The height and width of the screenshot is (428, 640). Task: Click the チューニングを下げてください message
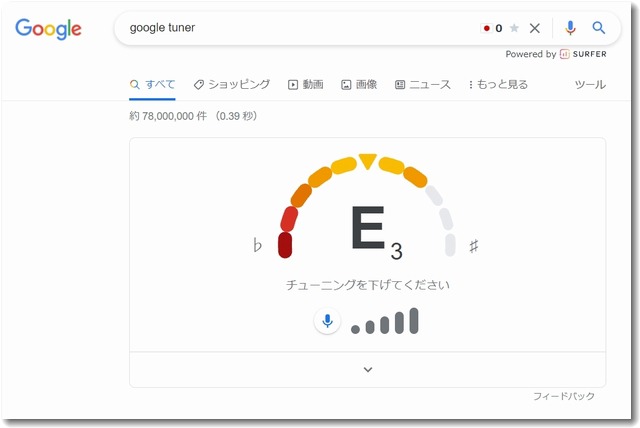(367, 285)
